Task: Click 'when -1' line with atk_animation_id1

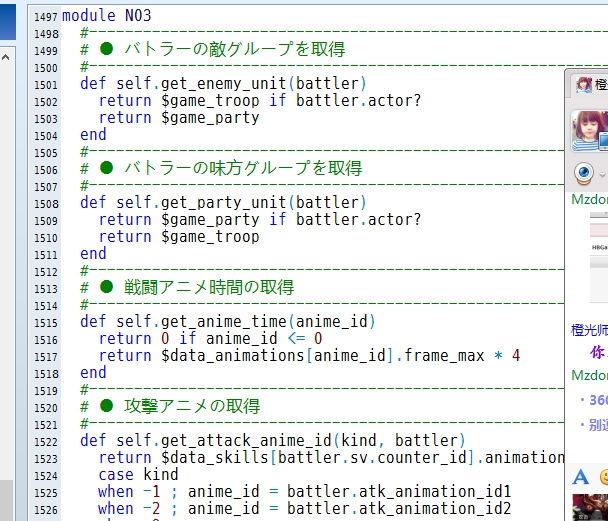Action: (305, 492)
